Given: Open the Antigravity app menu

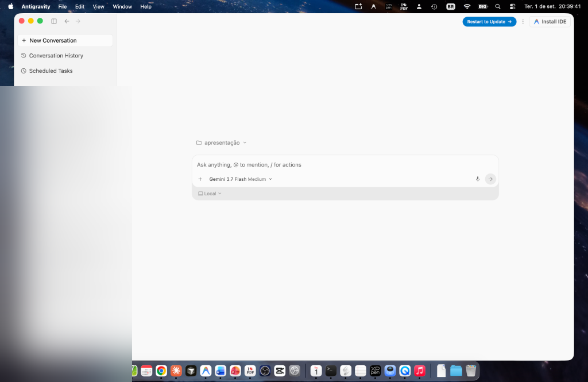Looking at the screenshot, I should [x=36, y=6].
